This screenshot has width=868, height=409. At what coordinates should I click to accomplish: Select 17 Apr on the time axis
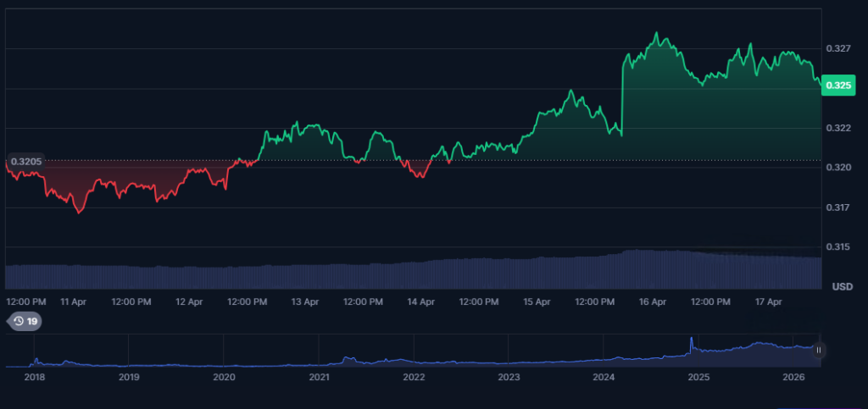tap(767, 301)
